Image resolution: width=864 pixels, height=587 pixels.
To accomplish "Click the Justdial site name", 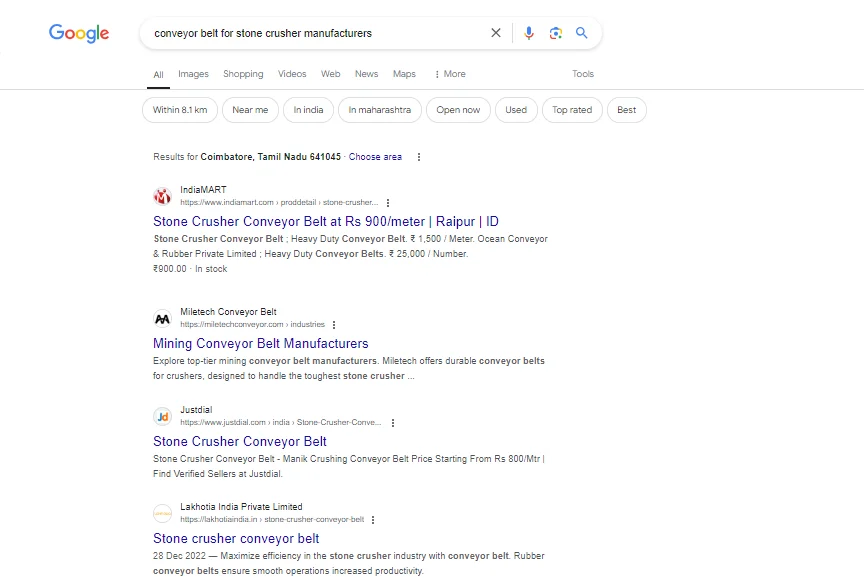I will (x=196, y=410).
